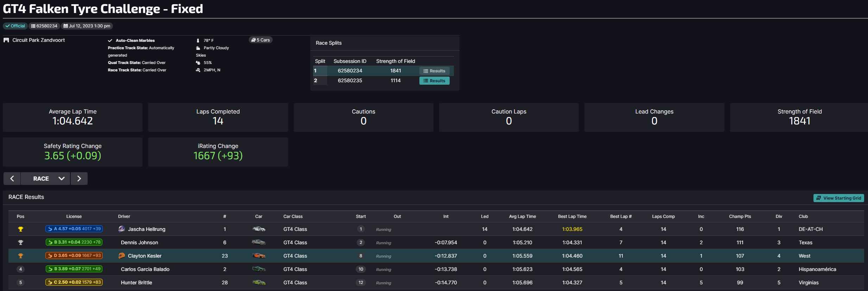This screenshot has height=291, width=868.
Task: Click car icon in Carlos Garcia Balado's row
Action: (x=259, y=269)
